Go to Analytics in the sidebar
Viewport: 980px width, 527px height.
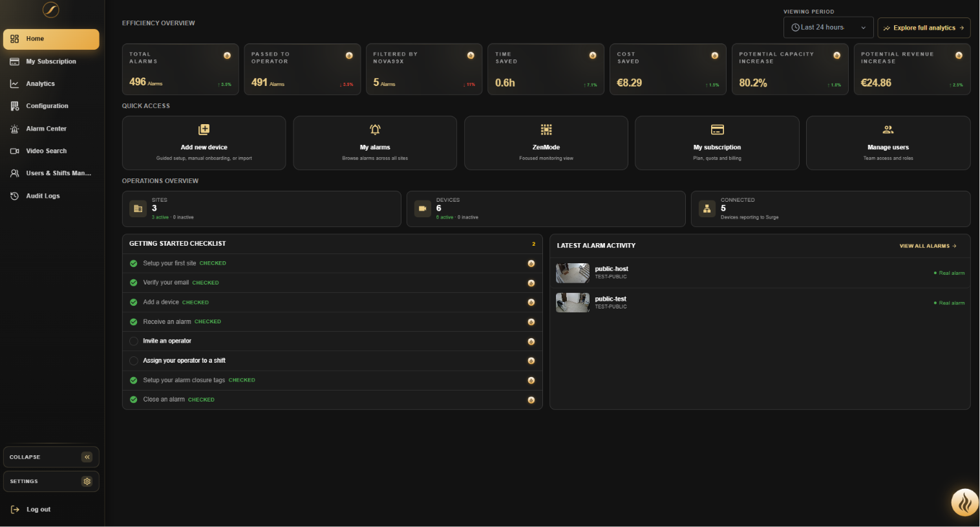(x=51, y=83)
